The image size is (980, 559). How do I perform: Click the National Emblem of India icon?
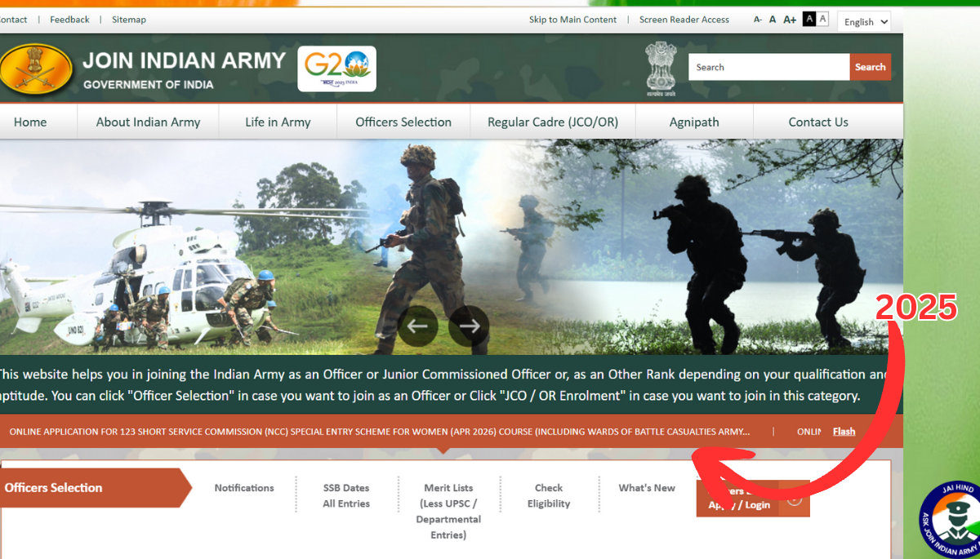[661, 69]
